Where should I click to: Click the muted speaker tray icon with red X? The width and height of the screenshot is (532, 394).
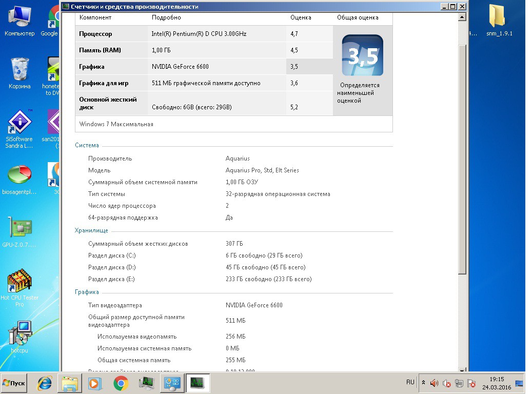click(446, 383)
